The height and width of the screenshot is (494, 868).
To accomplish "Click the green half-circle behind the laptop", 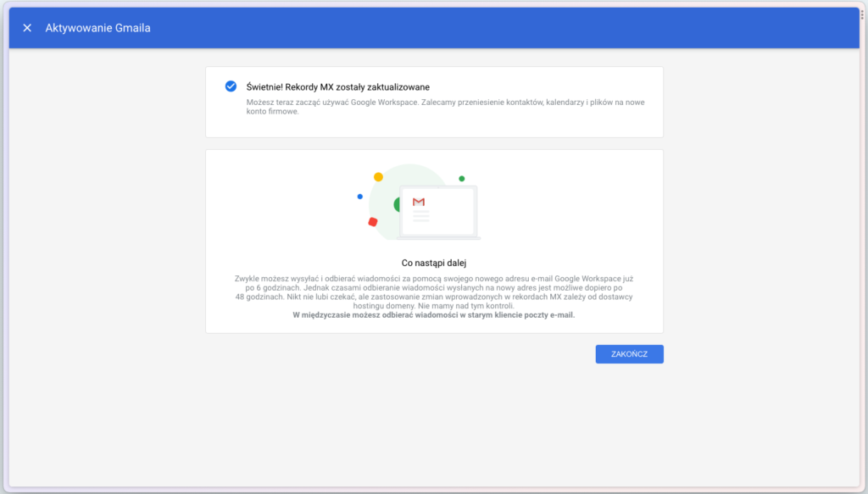I will (x=397, y=205).
